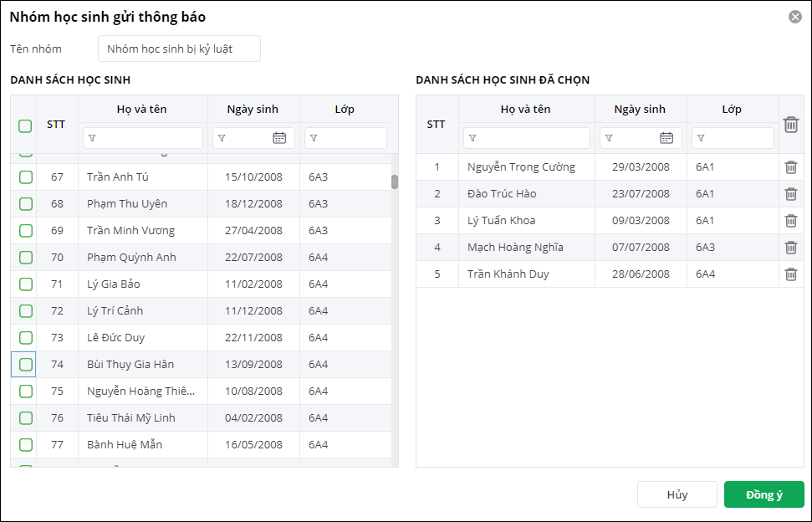Click the Đồng ý confirm button
The height and width of the screenshot is (522, 812).
[763, 494]
